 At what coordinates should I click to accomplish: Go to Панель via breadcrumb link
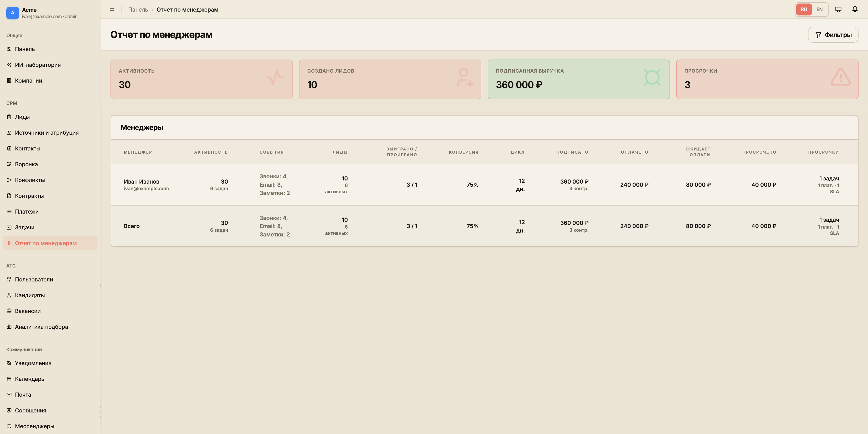138,10
